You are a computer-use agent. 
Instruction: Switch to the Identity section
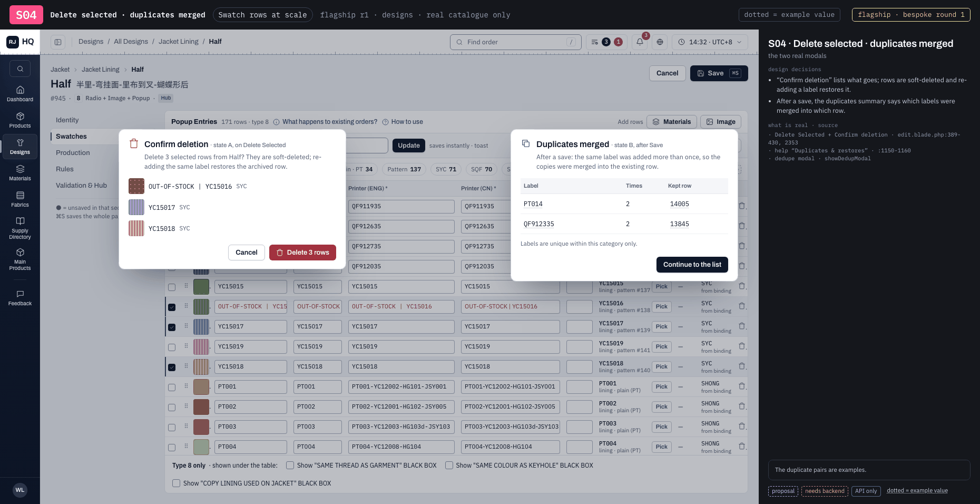pos(67,120)
